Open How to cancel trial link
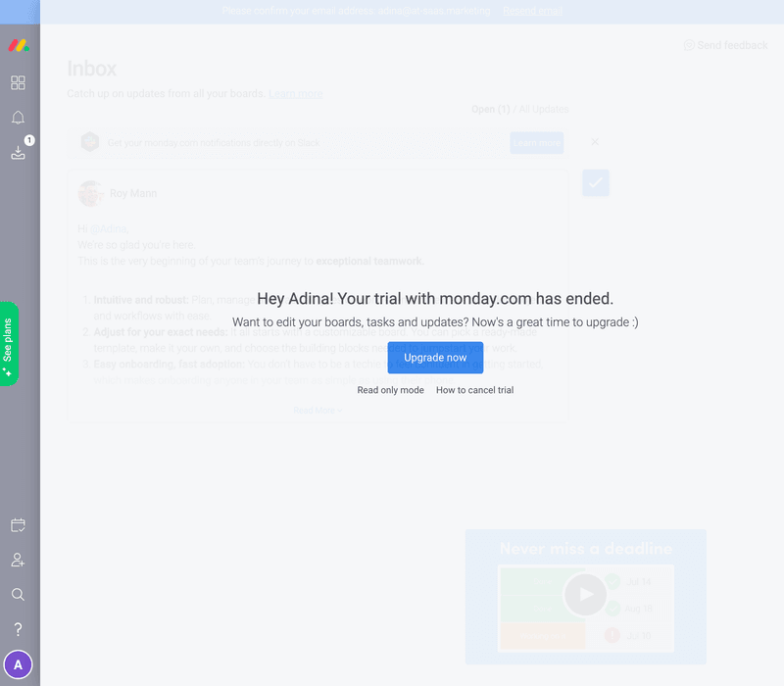Screen dimensions: 784x686 (474, 390)
